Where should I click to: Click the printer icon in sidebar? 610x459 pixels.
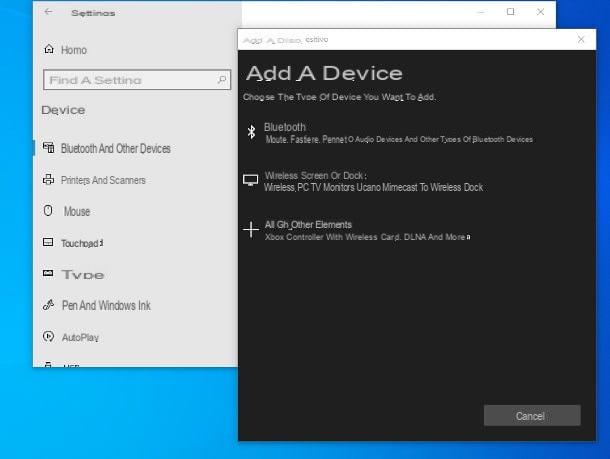[48, 179]
